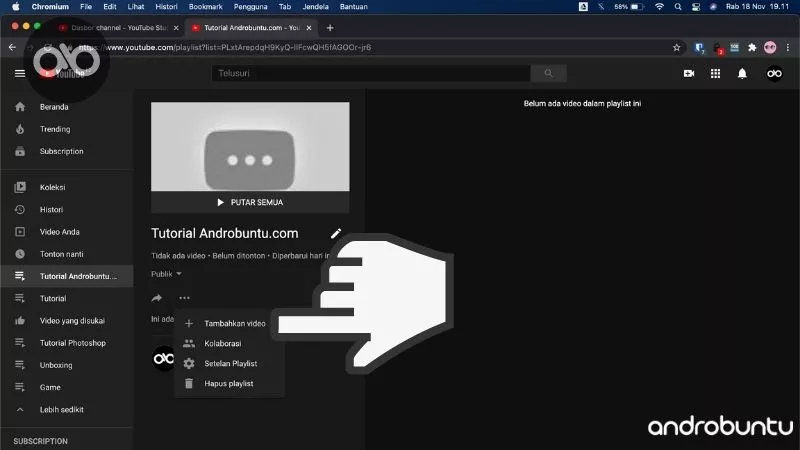800x450 pixels.
Task: Click the share arrow icon
Action: [x=157, y=298]
